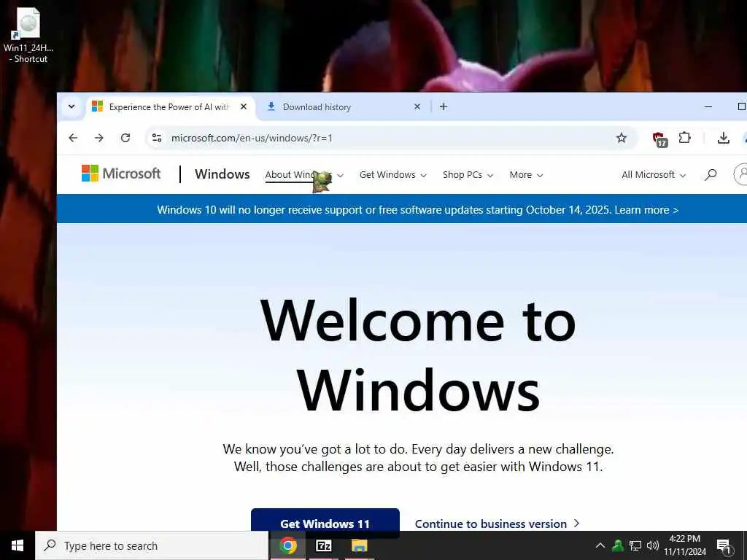Open the notification center icon

pos(724,545)
